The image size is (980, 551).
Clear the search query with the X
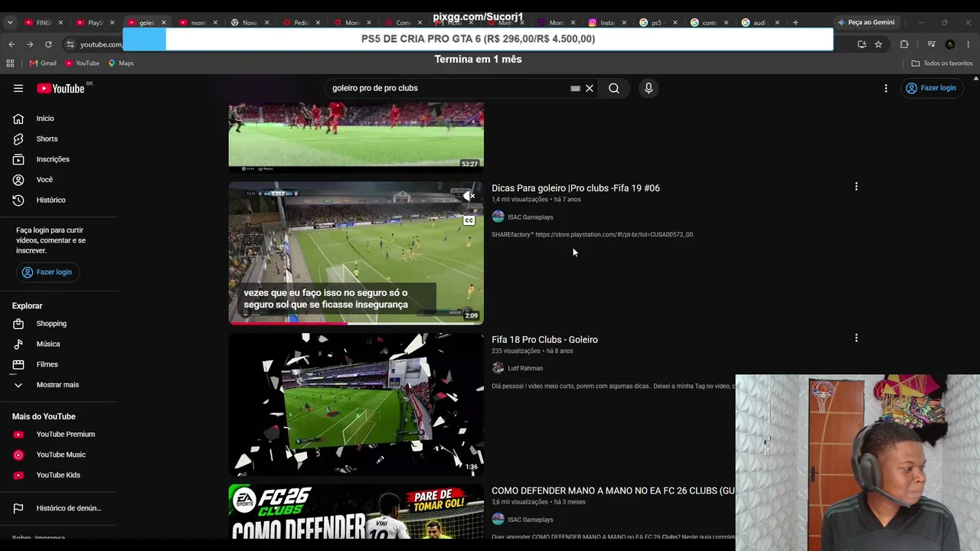pos(590,88)
